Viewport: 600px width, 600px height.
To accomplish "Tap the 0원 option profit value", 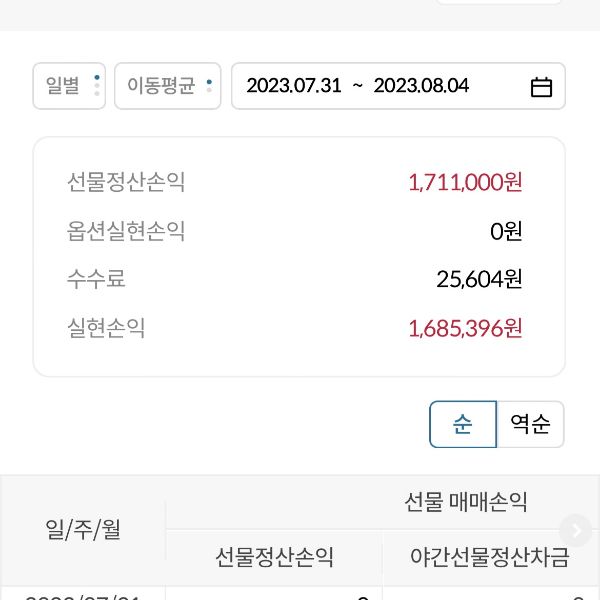I will pyautogui.click(x=506, y=231).
